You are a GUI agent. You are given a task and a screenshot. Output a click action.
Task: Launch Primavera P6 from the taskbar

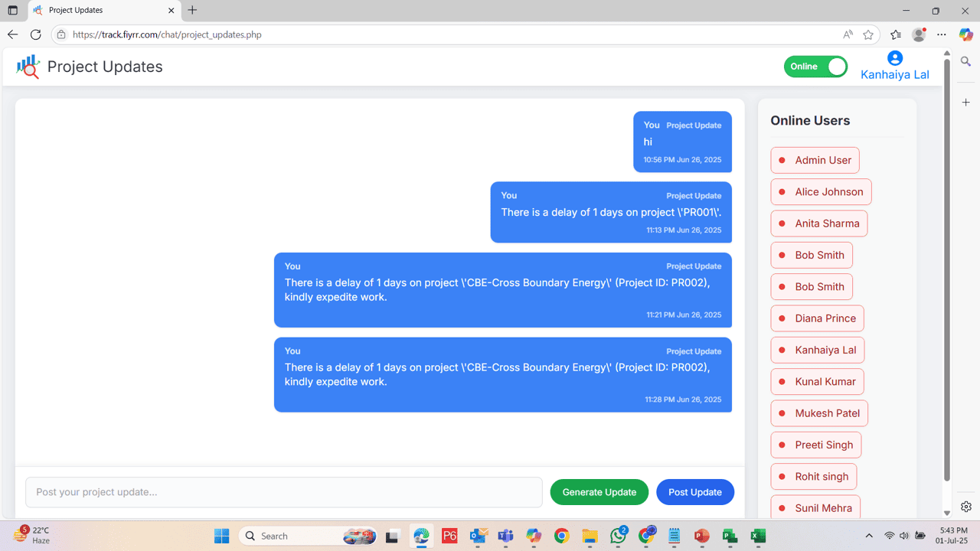449,536
